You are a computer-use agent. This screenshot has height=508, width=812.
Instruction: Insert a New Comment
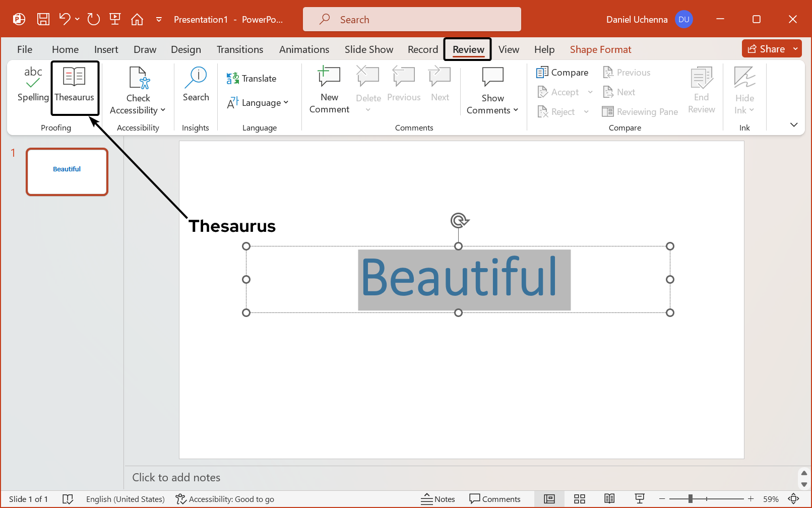pyautogui.click(x=328, y=90)
